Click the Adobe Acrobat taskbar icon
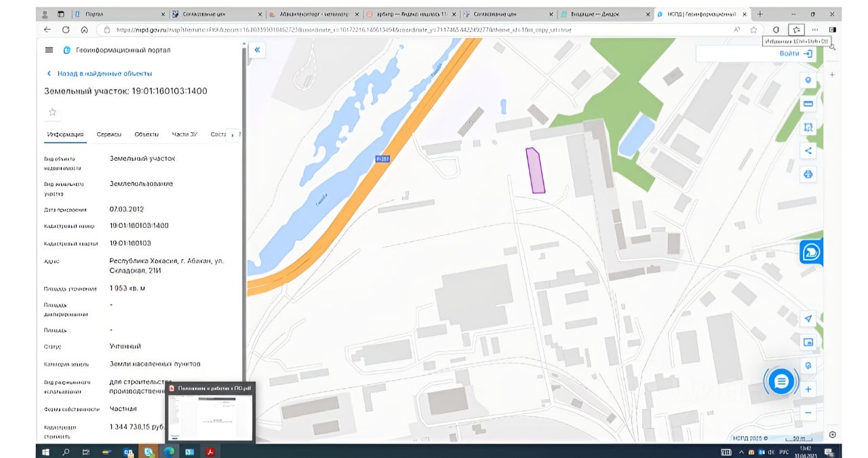Image resolution: width=868 pixels, height=458 pixels. (210, 451)
